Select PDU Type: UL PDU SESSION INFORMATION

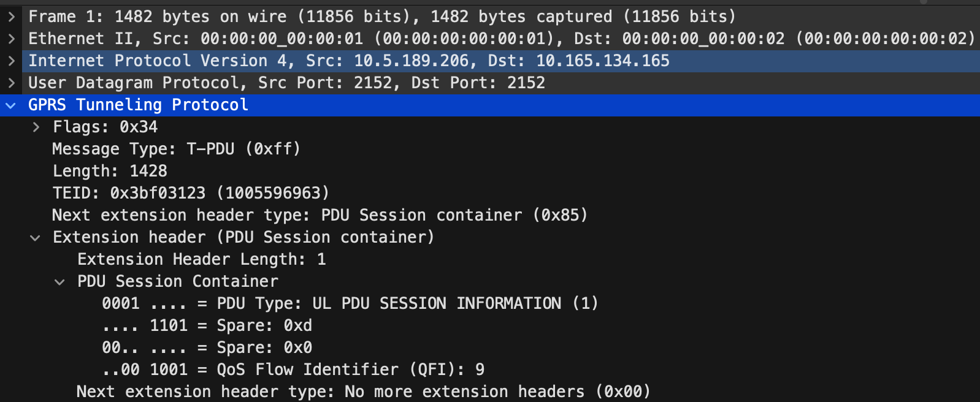(x=350, y=303)
